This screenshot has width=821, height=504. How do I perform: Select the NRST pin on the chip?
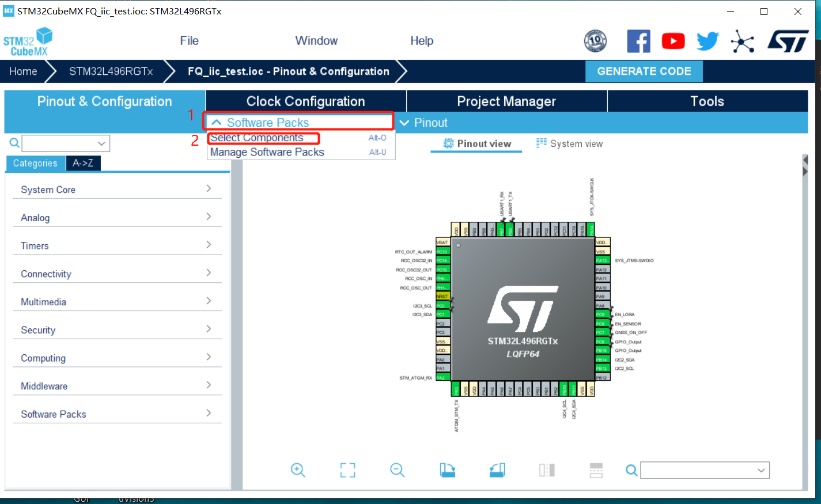[442, 297]
